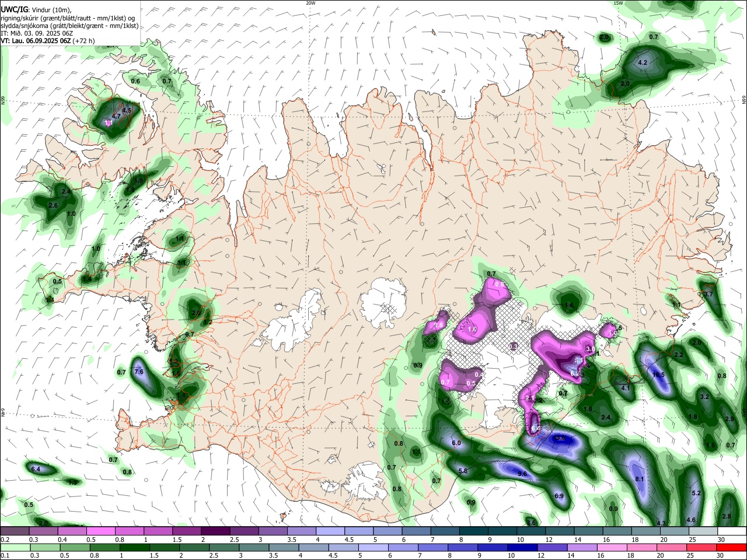The height and width of the screenshot is (560, 747).
Task: Click the 0.1 label on the rain legend
Action: coord(5,555)
